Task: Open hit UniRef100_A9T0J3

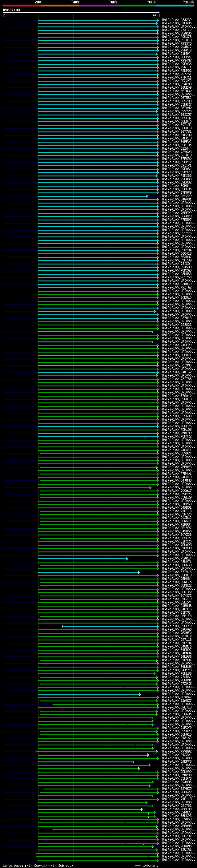Action: [177, 40]
